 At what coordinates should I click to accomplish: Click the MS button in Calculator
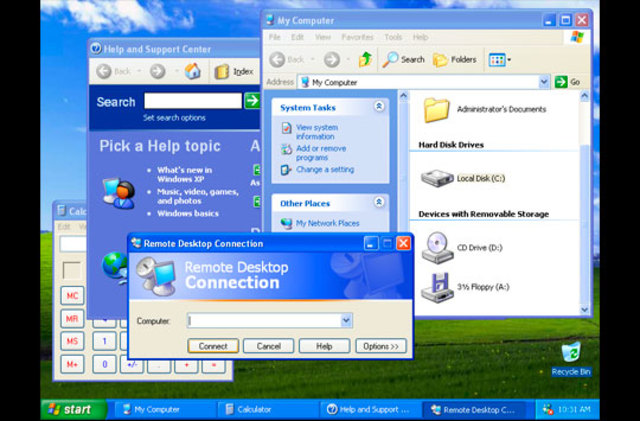72,341
